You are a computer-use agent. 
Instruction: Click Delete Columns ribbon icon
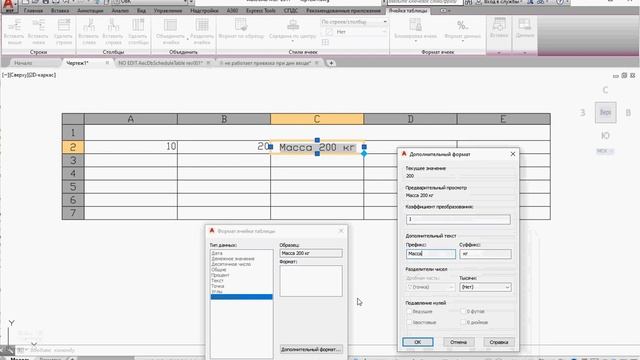tap(138, 26)
